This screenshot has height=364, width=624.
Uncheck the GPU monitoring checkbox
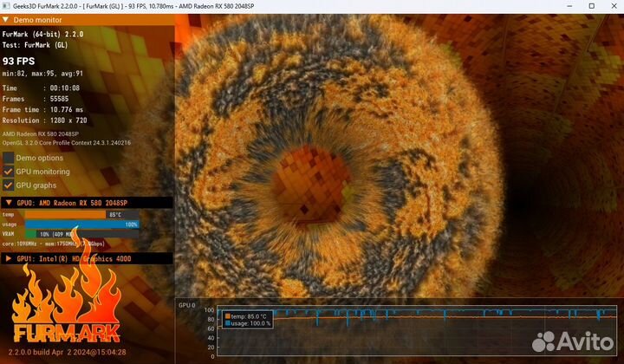coord(8,172)
